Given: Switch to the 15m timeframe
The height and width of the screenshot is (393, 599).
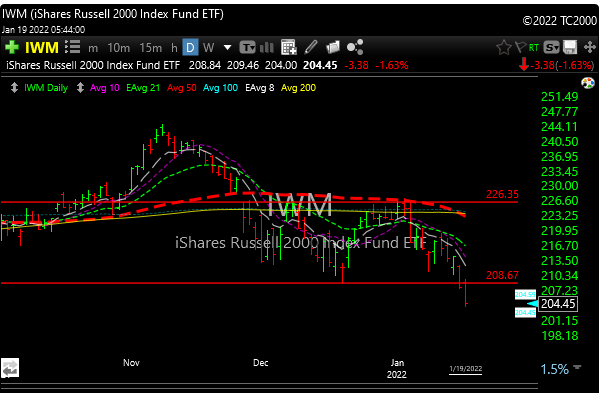Looking at the screenshot, I should click(x=151, y=48).
